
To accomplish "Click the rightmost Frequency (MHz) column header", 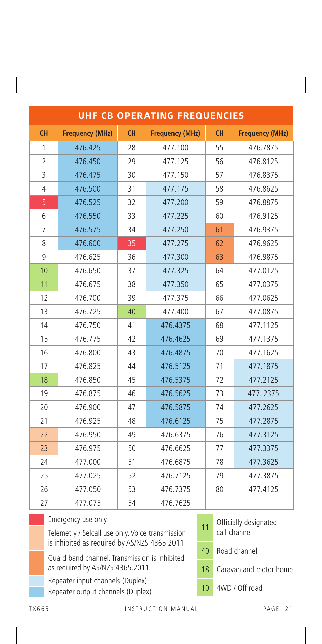I will [263, 133].
